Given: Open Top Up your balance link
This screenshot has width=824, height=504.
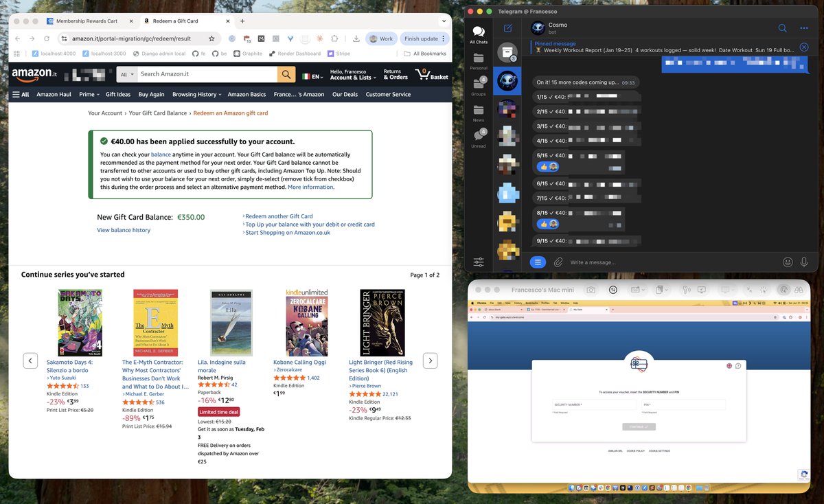Looking at the screenshot, I should point(310,225).
